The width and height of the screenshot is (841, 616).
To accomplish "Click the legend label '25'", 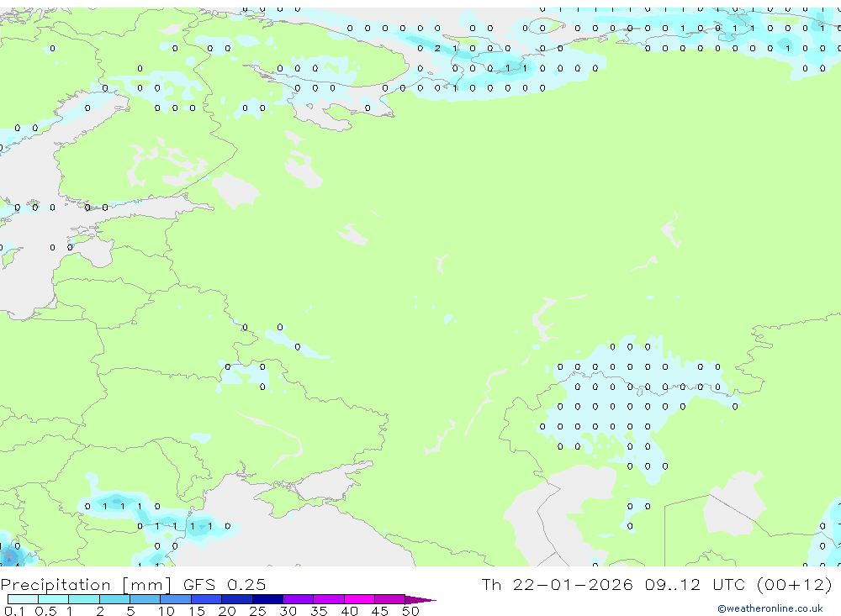I will tap(257, 611).
